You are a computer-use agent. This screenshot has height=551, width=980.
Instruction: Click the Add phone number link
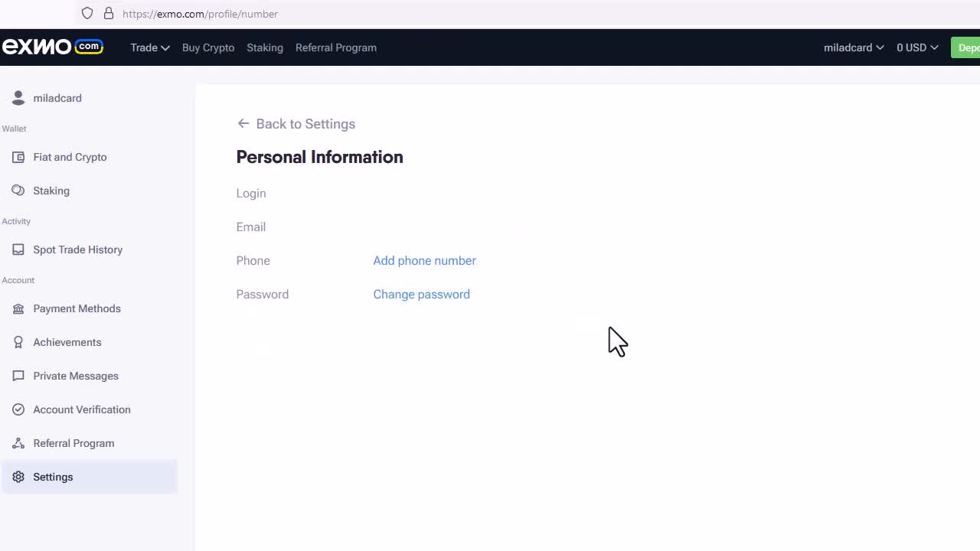(x=424, y=261)
